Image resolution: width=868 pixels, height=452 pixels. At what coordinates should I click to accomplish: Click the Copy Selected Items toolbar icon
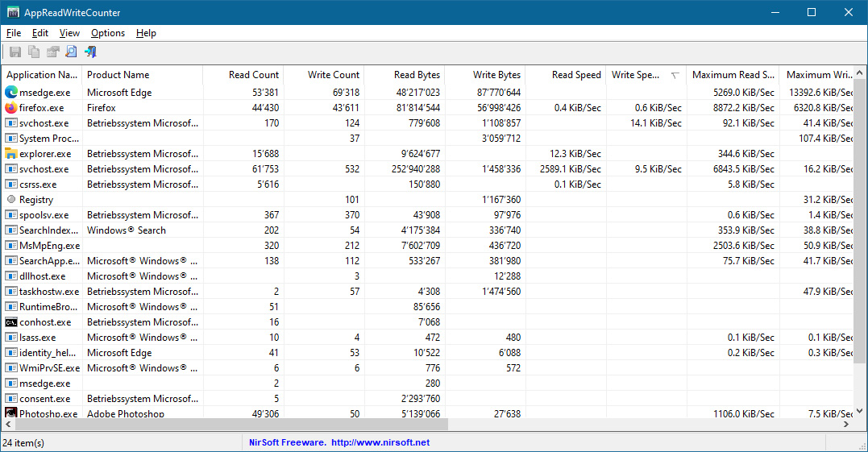coord(34,52)
